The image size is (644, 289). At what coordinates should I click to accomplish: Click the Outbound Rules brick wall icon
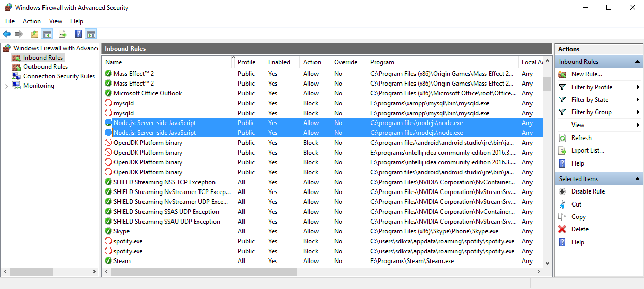(17, 67)
